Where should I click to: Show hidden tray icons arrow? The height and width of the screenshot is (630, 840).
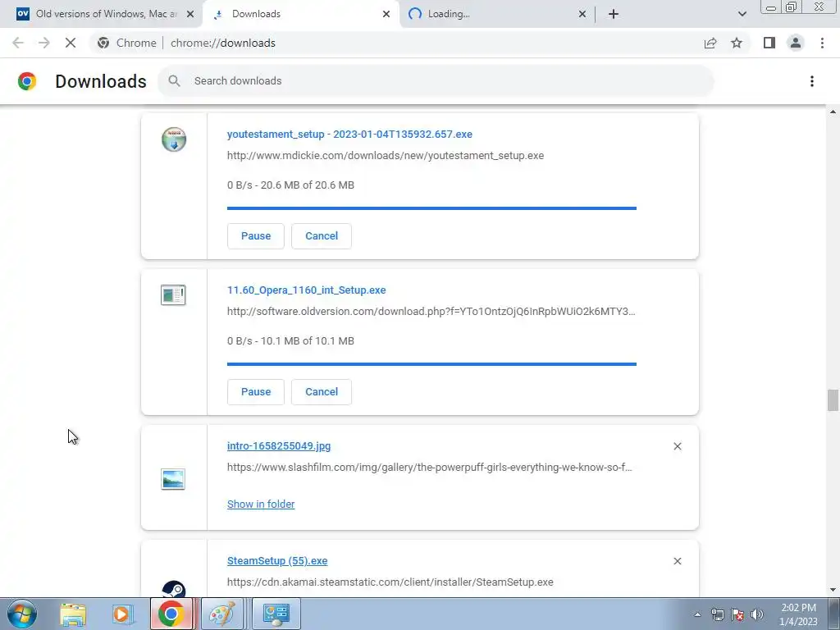pyautogui.click(x=697, y=614)
